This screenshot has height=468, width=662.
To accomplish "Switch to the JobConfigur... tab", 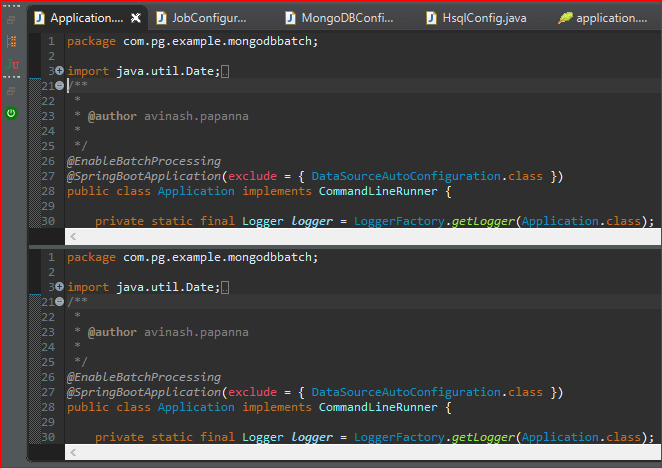I will [x=202, y=18].
